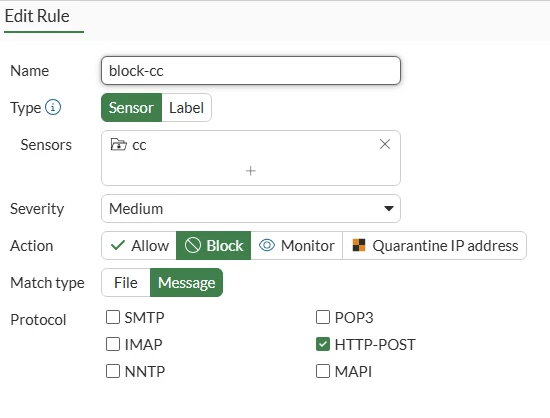Choose Quarantine IP address action
550x418 pixels.
click(435, 245)
